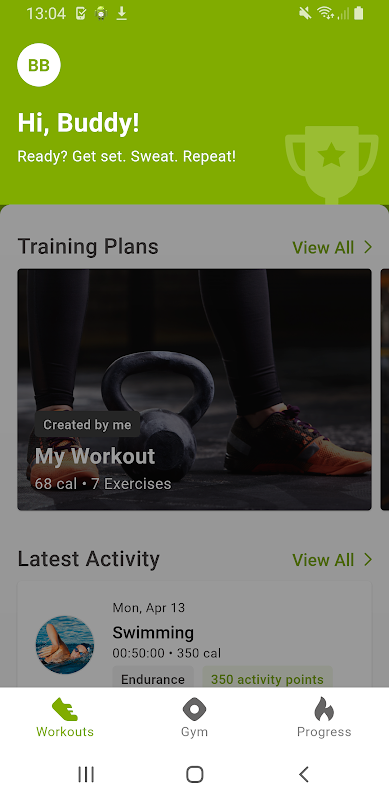This screenshot has width=389, height=800.
Task: Expand Training Plans chevron arrow
Action: click(x=368, y=247)
